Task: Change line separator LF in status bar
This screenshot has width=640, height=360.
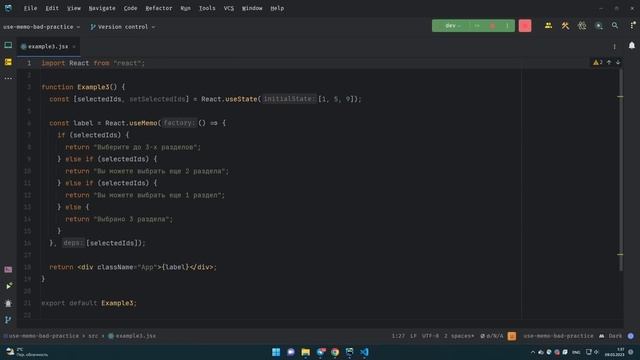Action: tap(413, 336)
